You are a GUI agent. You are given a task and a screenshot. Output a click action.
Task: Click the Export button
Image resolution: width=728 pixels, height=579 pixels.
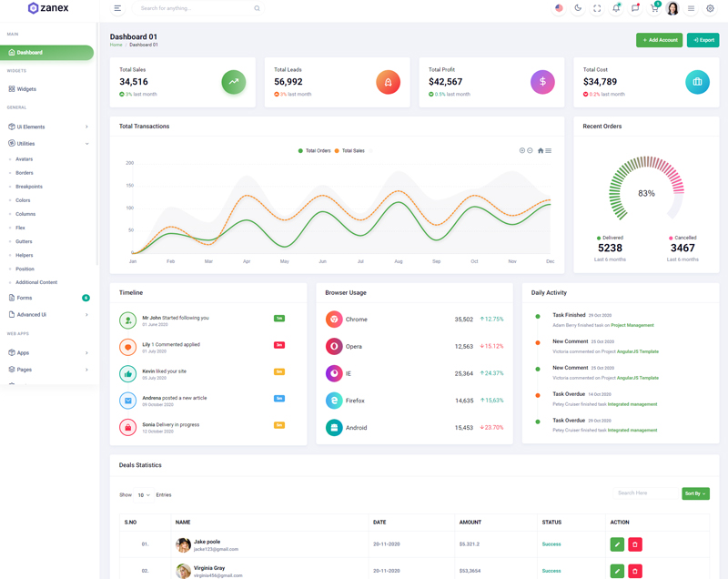(x=703, y=40)
